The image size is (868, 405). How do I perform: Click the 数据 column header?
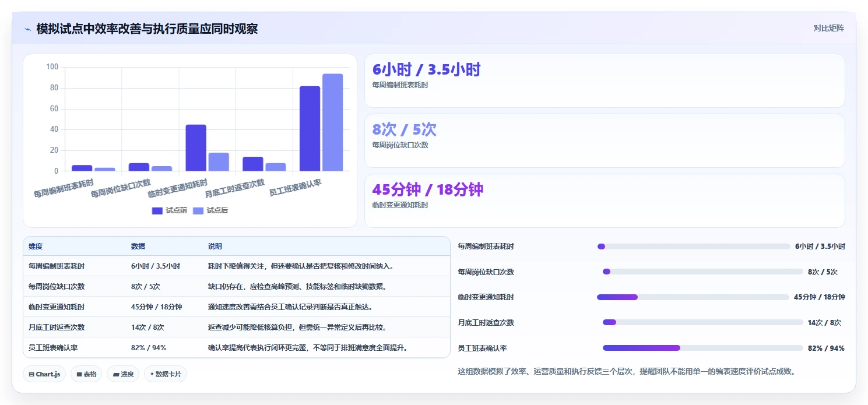138,246
